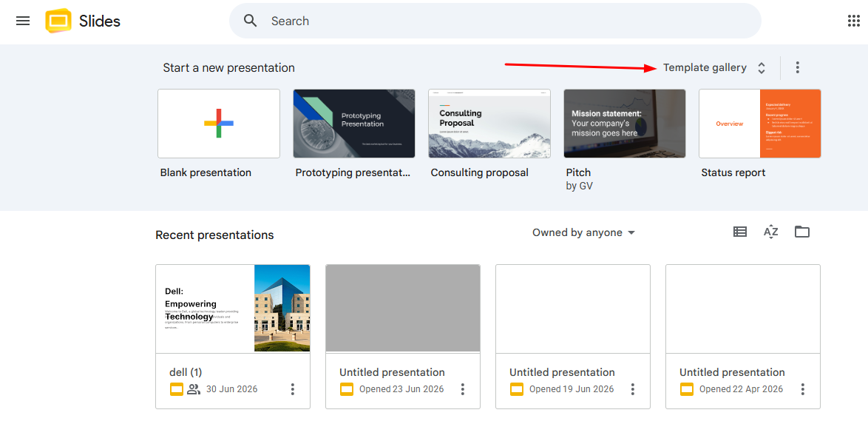
Task: Open the main hamburger menu
Action: coord(23,21)
